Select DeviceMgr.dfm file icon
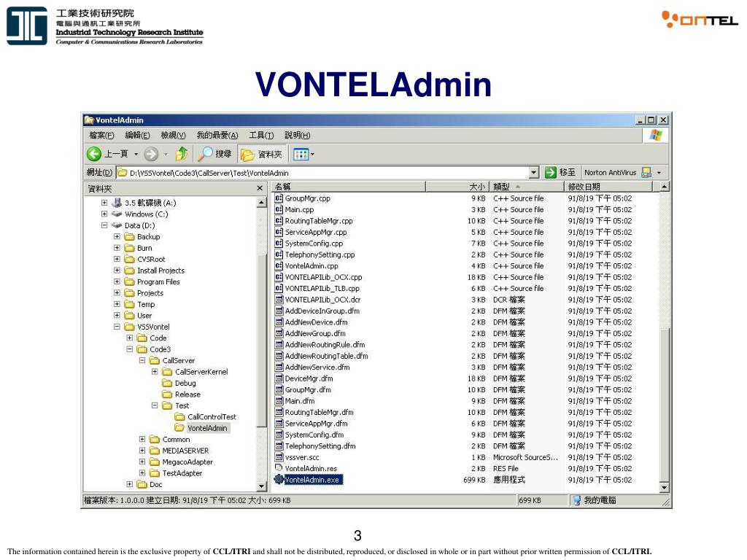 point(279,378)
